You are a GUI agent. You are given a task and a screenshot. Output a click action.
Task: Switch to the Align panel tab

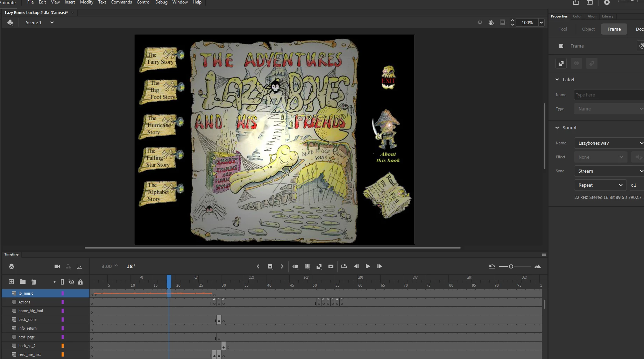click(x=592, y=16)
